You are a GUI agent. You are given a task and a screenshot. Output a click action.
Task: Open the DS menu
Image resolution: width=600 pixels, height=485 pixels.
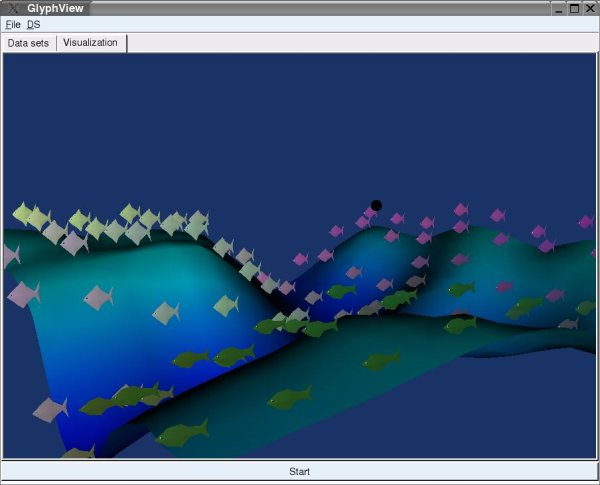click(34, 24)
